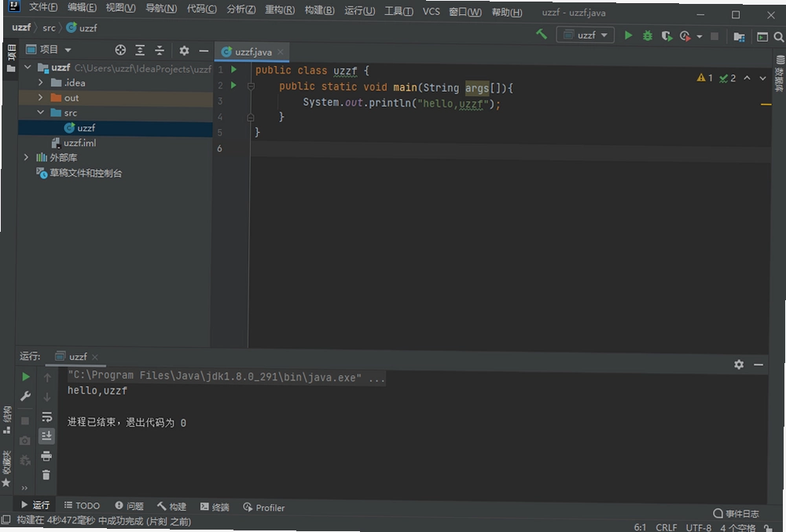Open project panel settings gear
786x532 pixels.
(x=184, y=50)
